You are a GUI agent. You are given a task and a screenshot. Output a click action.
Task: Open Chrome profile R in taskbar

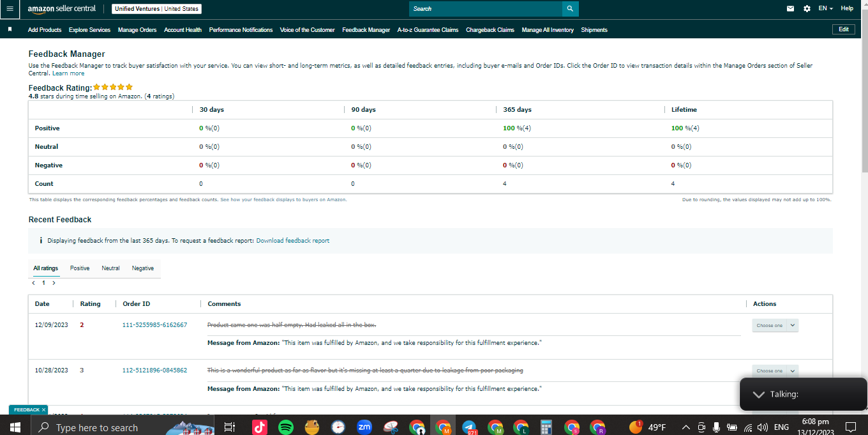597,427
